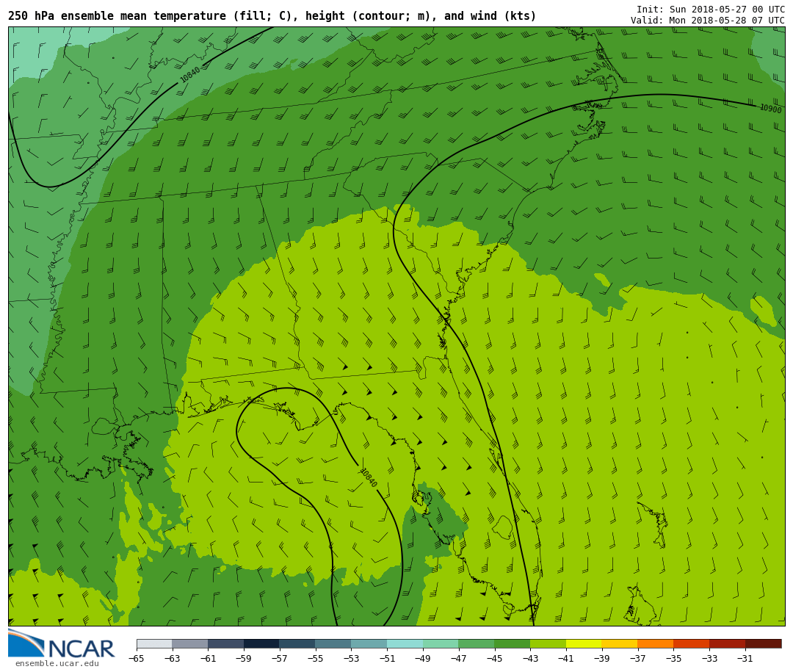Pick the orange -37 to -35 colorbar swatch
Viewport: 793px width, 672px height.
point(656,643)
